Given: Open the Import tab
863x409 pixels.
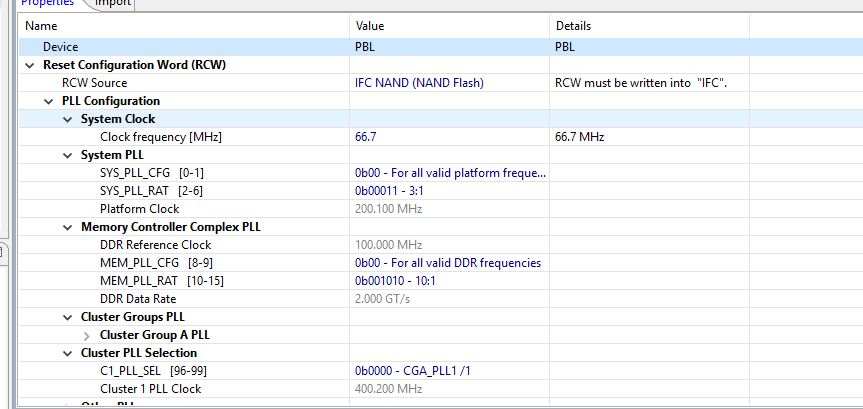Looking at the screenshot, I should [112, 3].
